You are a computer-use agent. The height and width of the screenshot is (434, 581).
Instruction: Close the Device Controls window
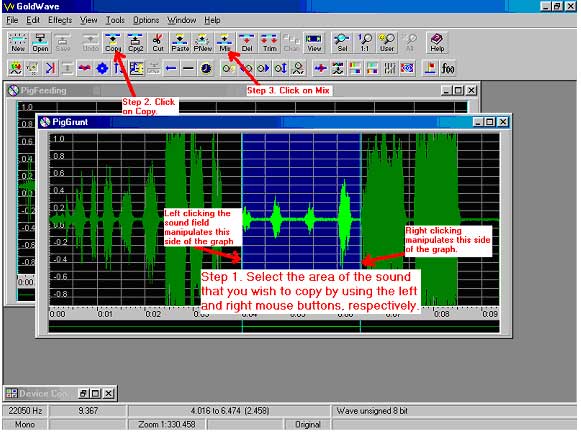(x=108, y=393)
